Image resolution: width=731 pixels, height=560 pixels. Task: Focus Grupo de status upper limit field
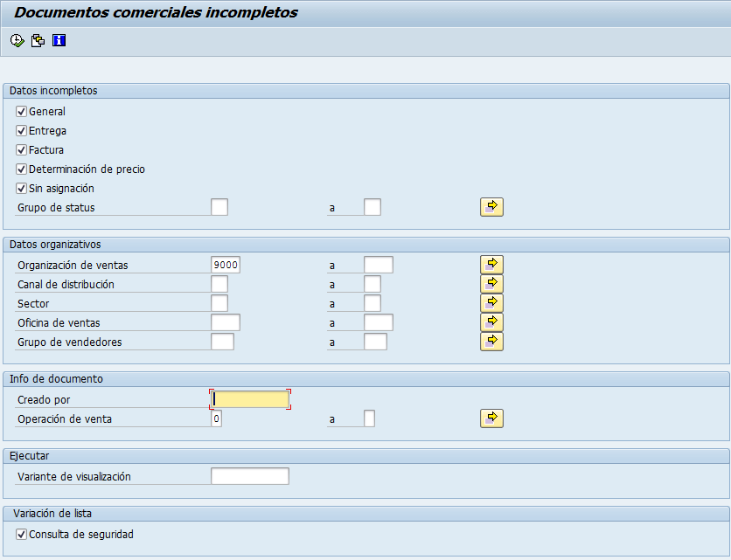pyautogui.click(x=372, y=207)
